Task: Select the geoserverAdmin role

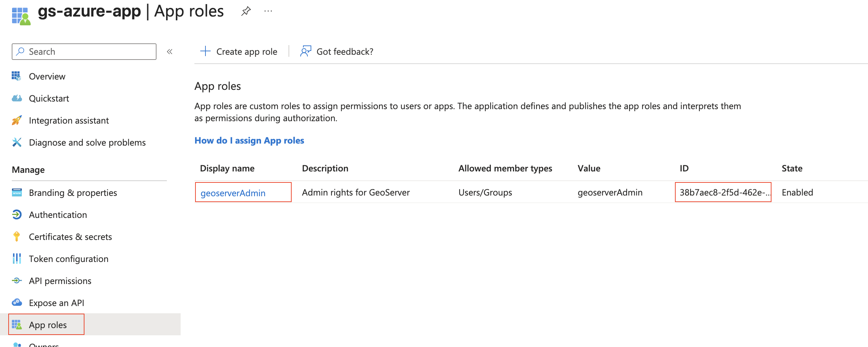Action: point(233,192)
